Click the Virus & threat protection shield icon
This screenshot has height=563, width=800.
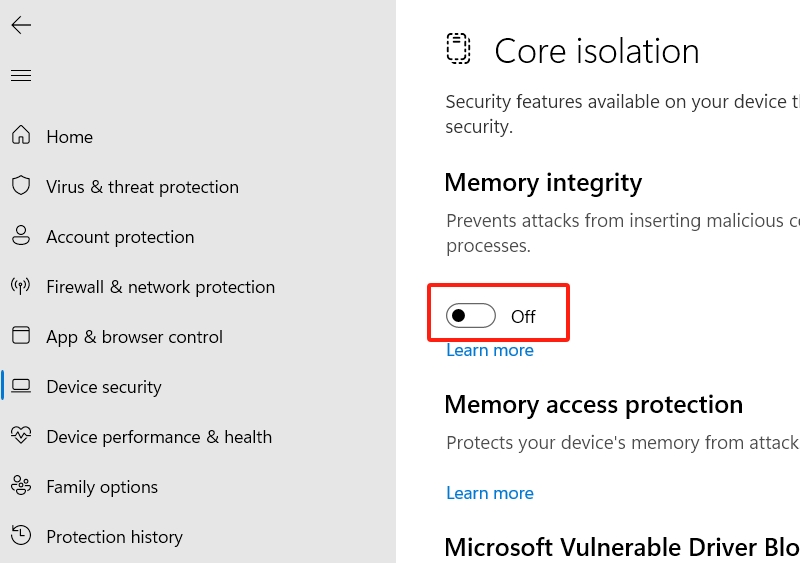(x=21, y=187)
